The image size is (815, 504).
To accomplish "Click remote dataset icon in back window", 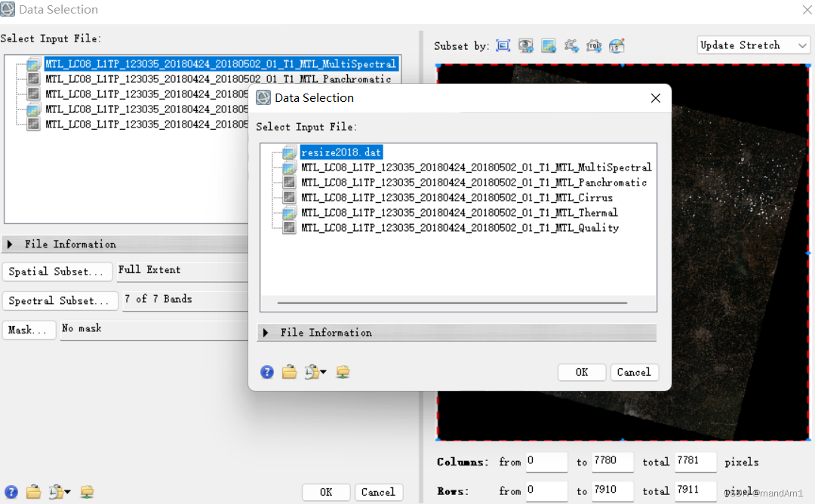I will click(88, 492).
